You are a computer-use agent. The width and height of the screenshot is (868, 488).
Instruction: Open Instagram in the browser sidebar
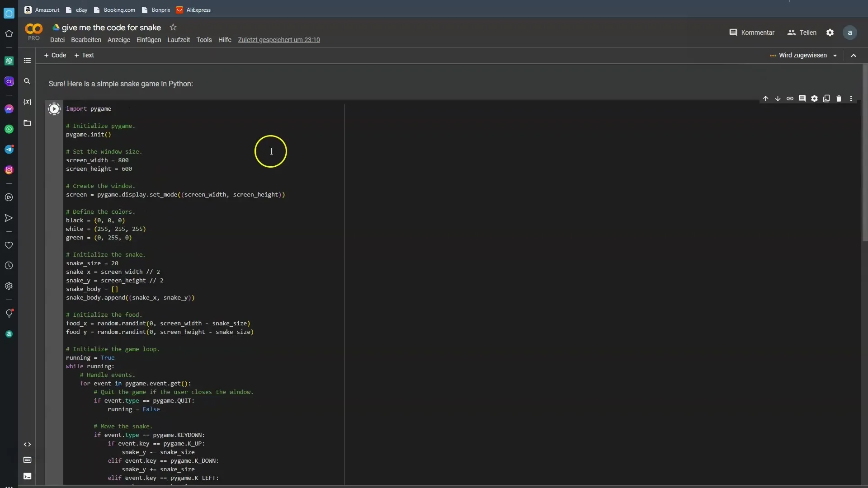tap(9, 170)
